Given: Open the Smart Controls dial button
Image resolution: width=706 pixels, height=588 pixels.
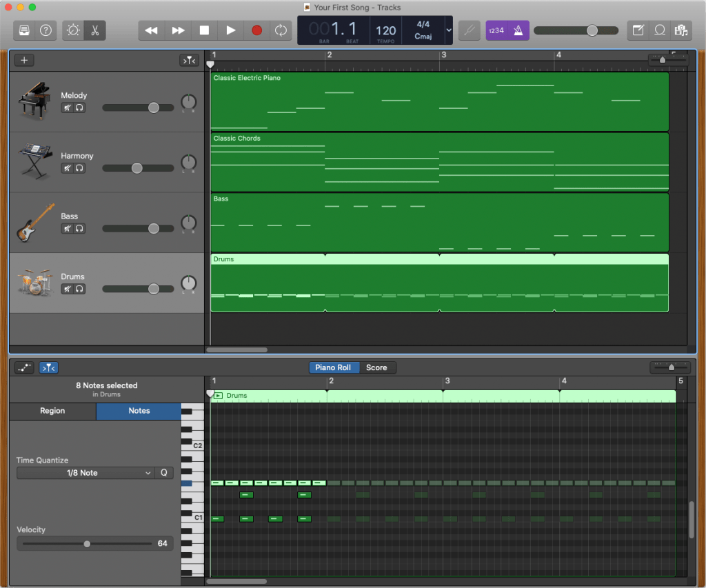Looking at the screenshot, I should tap(73, 30).
